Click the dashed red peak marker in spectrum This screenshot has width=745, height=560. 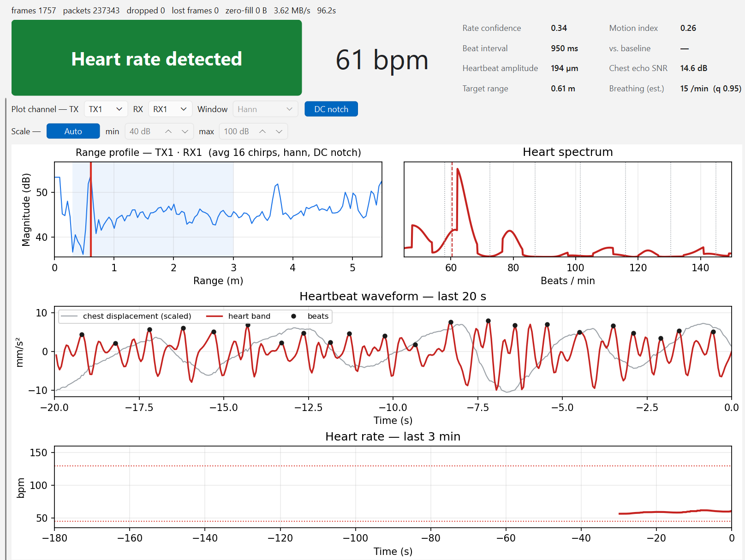coord(452,209)
